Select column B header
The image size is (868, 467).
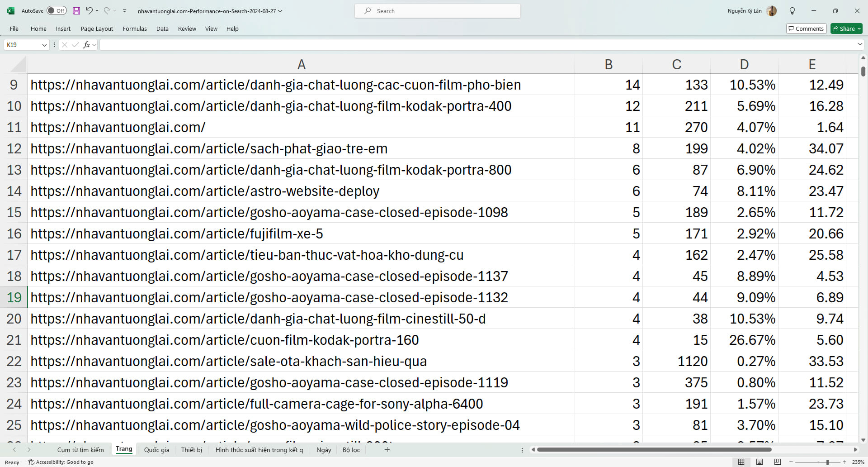[x=609, y=64]
